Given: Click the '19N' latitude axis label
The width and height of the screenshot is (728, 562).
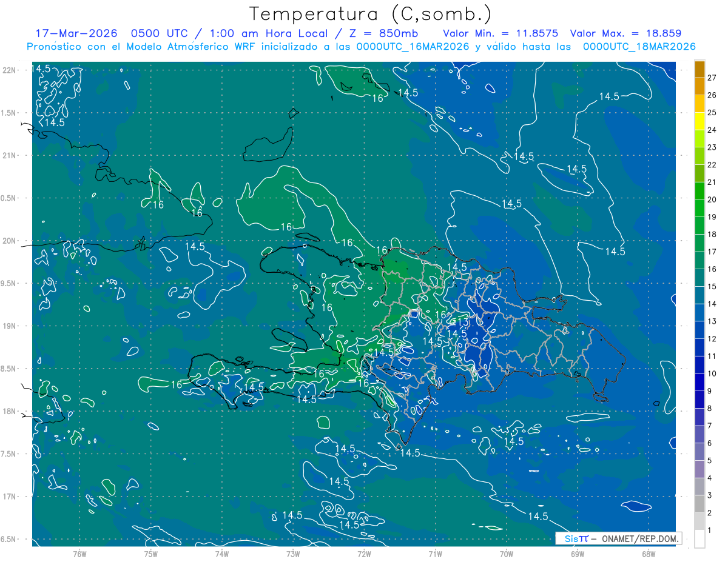Looking at the screenshot, I should click(10, 326).
